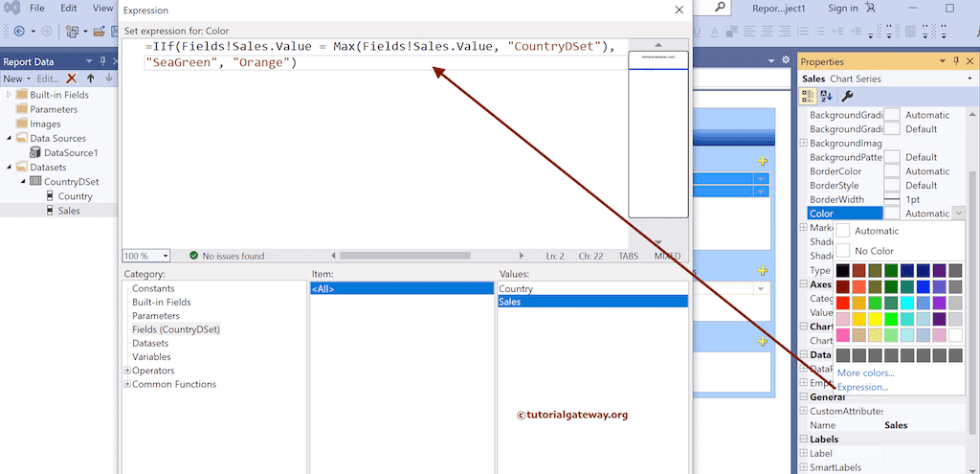This screenshot has width=980, height=474.
Task: Pin the Report Data panel
Action: coord(103,61)
